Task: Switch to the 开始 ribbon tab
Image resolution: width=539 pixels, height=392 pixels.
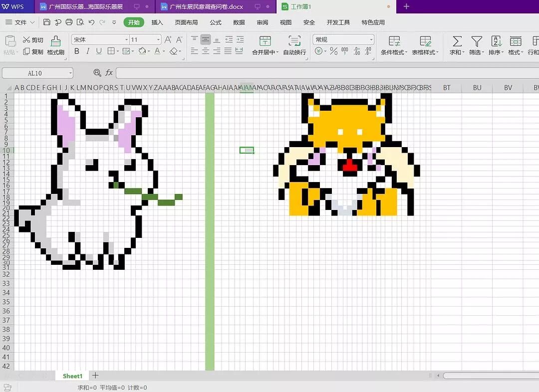Action: coord(134,22)
